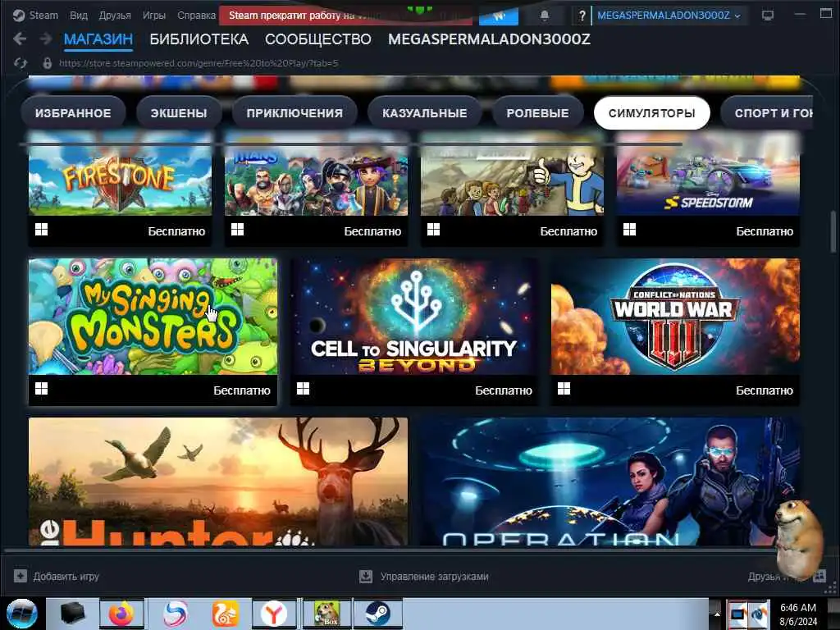Viewport: 840px width, 630px height.
Task: Open the Друзья menu
Action: coord(115,16)
